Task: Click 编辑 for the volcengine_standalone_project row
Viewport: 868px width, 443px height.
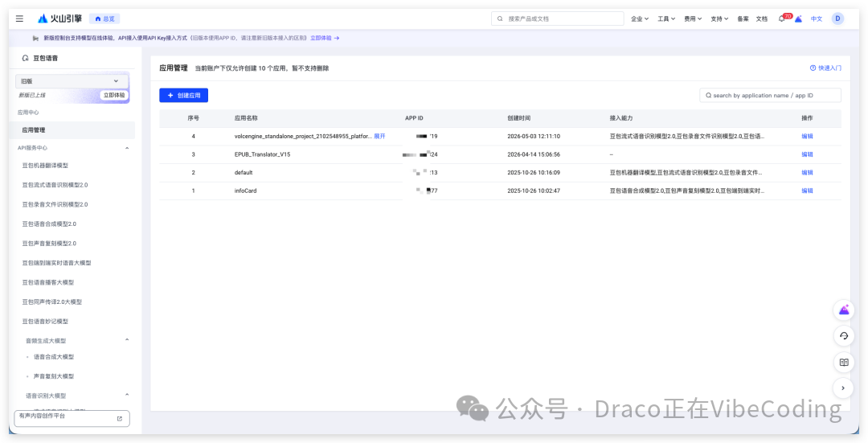Action: pyautogui.click(x=807, y=136)
